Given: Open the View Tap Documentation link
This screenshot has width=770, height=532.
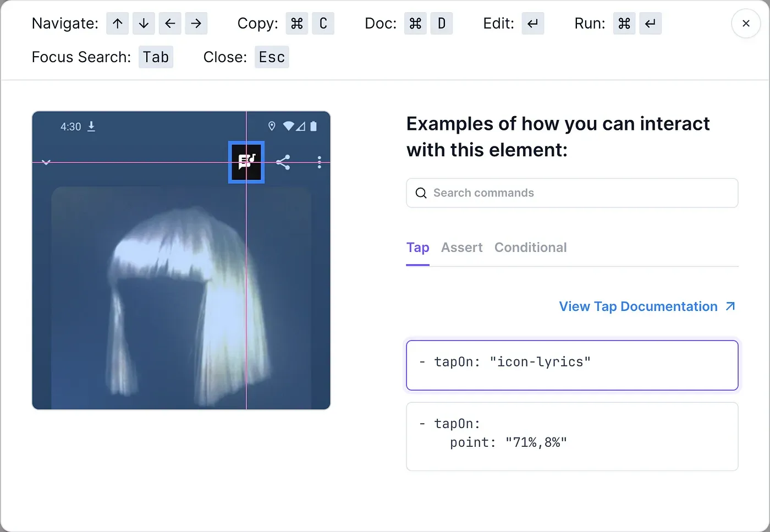Looking at the screenshot, I should [x=638, y=306].
